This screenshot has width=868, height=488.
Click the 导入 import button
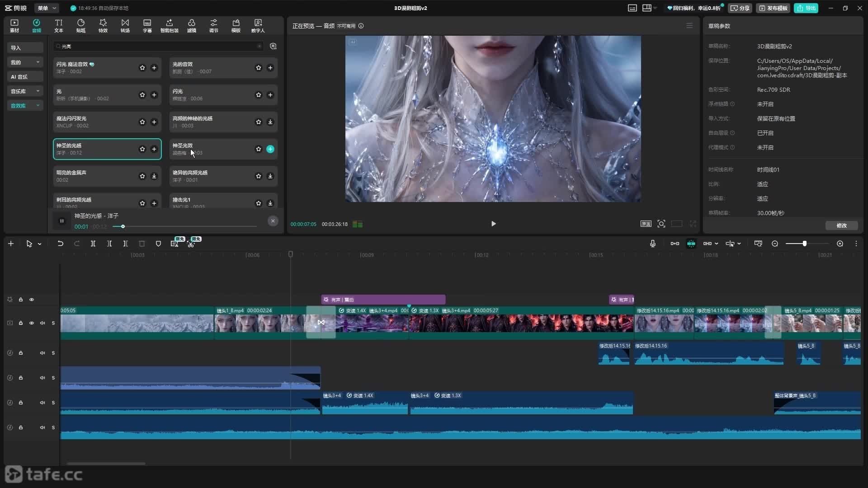click(x=25, y=48)
